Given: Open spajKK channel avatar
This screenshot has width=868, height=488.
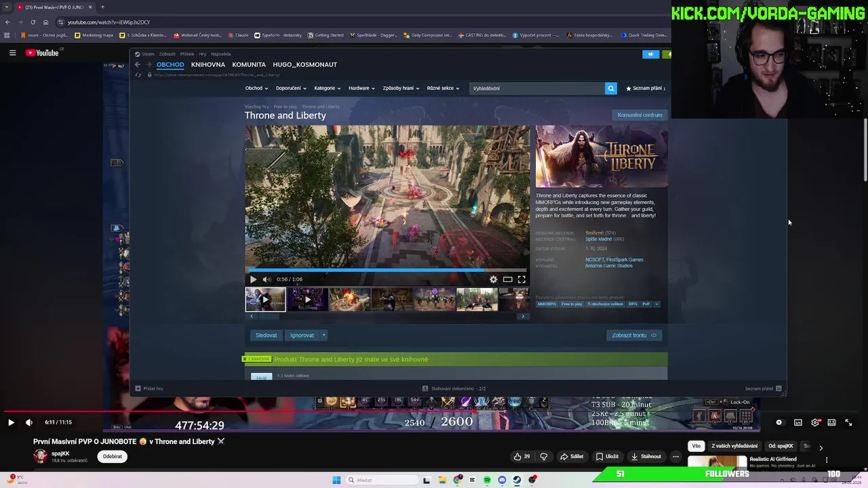Looking at the screenshot, I should (40, 456).
